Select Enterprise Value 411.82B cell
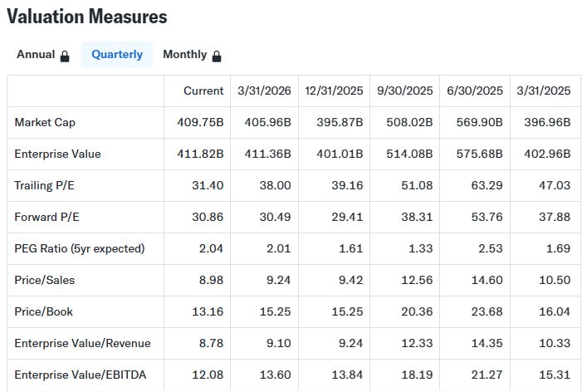Image resolution: width=582 pixels, height=392 pixels. [200, 154]
